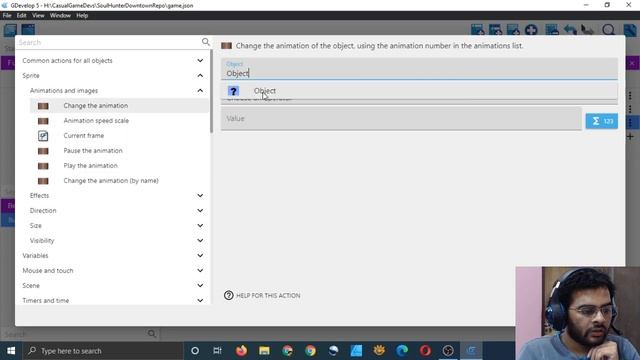Select Current frame action
The width and height of the screenshot is (640, 360).
point(119,136)
